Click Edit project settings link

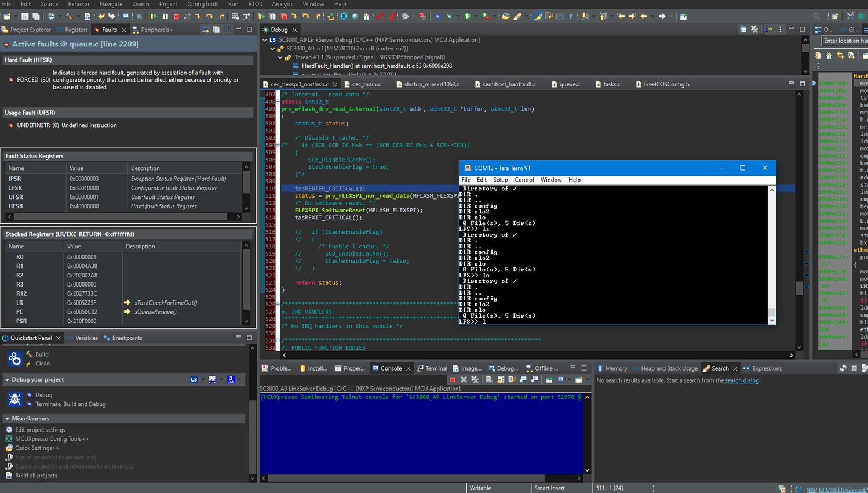coord(40,430)
